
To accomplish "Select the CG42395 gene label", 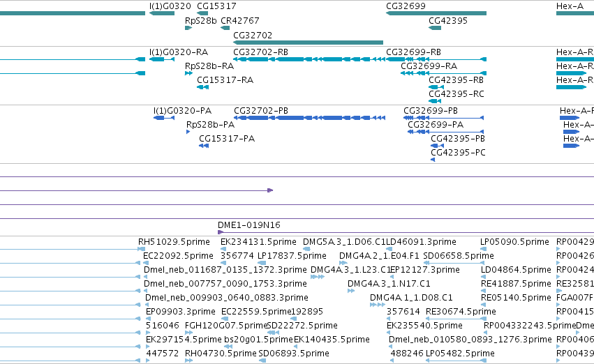I will click(448, 20).
